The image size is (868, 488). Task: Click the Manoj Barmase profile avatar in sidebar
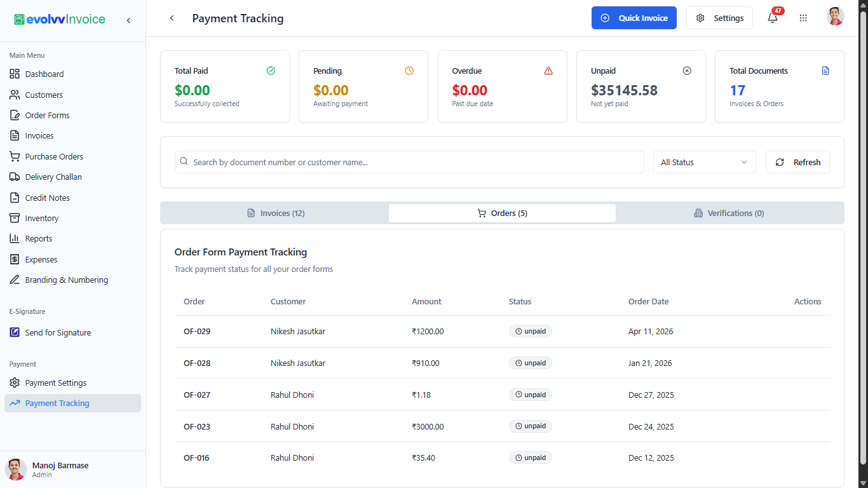coord(16,470)
